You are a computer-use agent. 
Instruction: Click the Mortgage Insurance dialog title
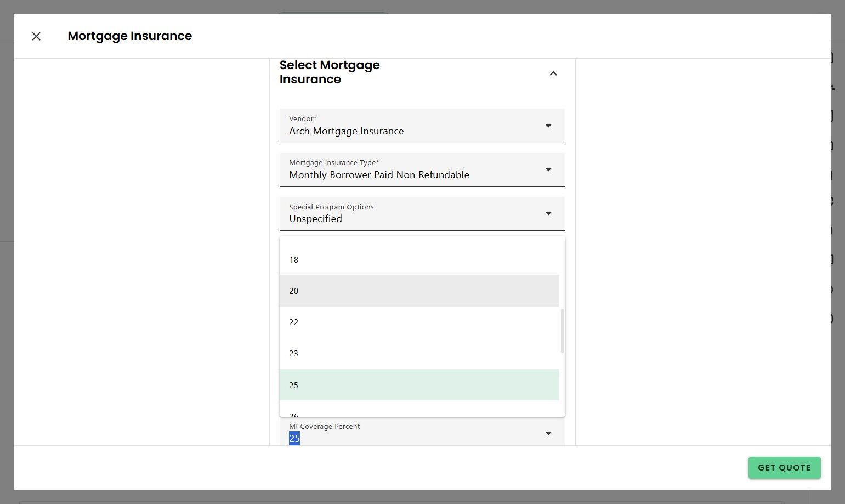coord(130,36)
